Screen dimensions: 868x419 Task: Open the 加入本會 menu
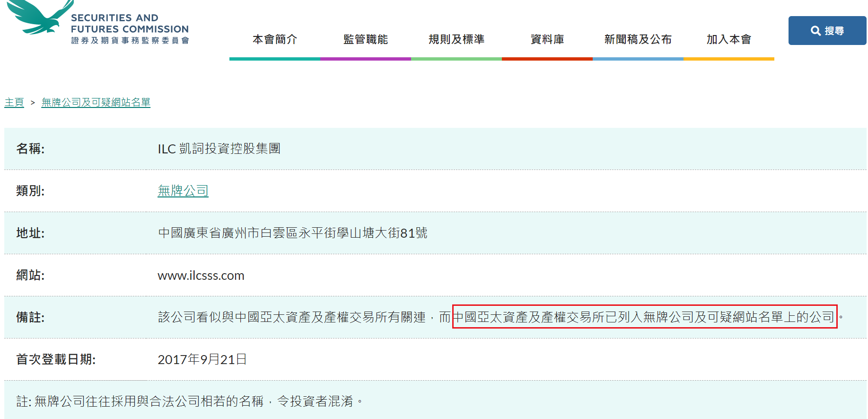click(x=729, y=39)
